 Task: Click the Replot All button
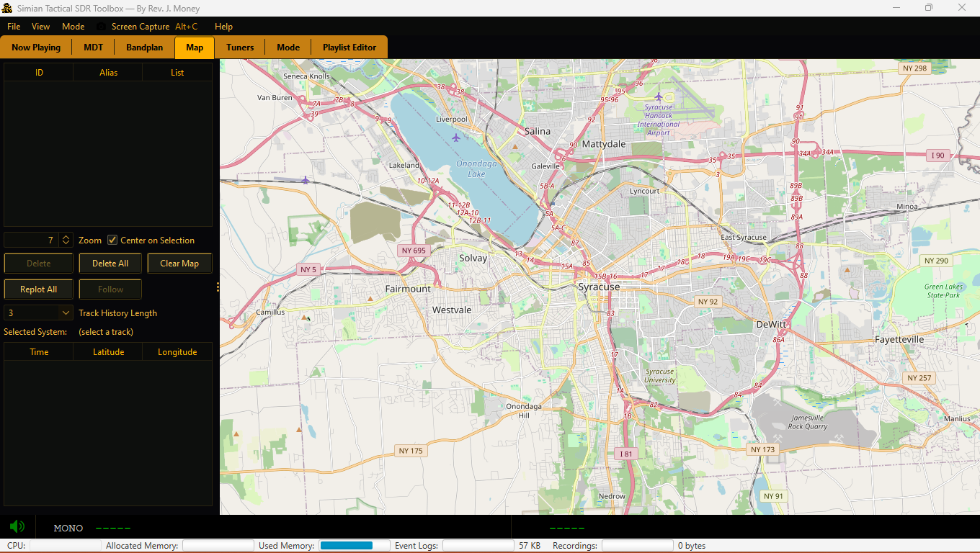pos(39,289)
